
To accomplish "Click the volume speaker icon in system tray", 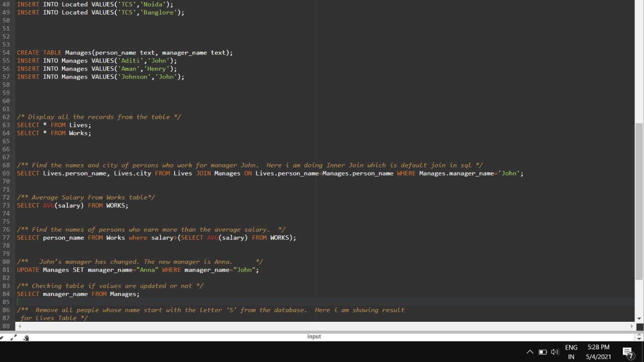I will (555, 352).
